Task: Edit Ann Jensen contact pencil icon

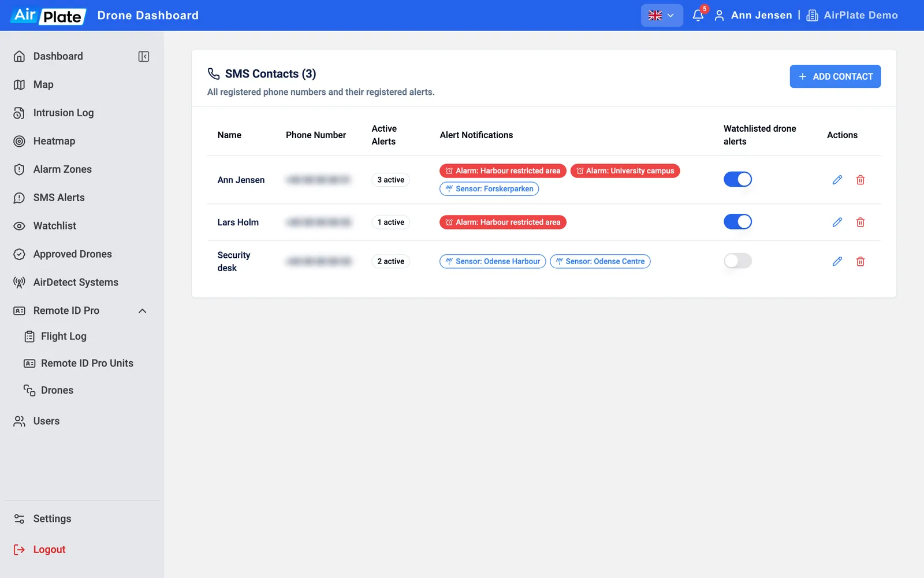Action: coord(837,180)
